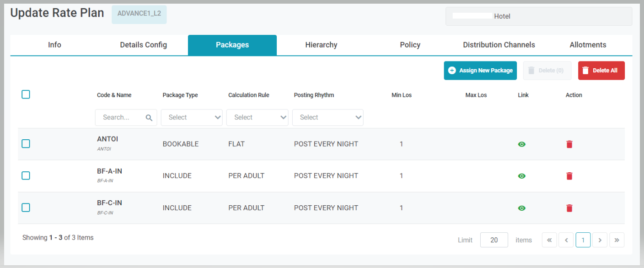Open the Distribution Channels tab
Viewport: 644px width, 268px height.
tap(499, 45)
